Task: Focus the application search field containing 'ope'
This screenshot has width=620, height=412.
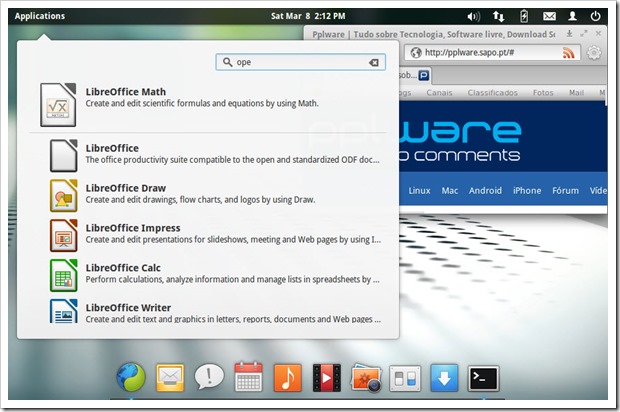Action: [x=301, y=62]
